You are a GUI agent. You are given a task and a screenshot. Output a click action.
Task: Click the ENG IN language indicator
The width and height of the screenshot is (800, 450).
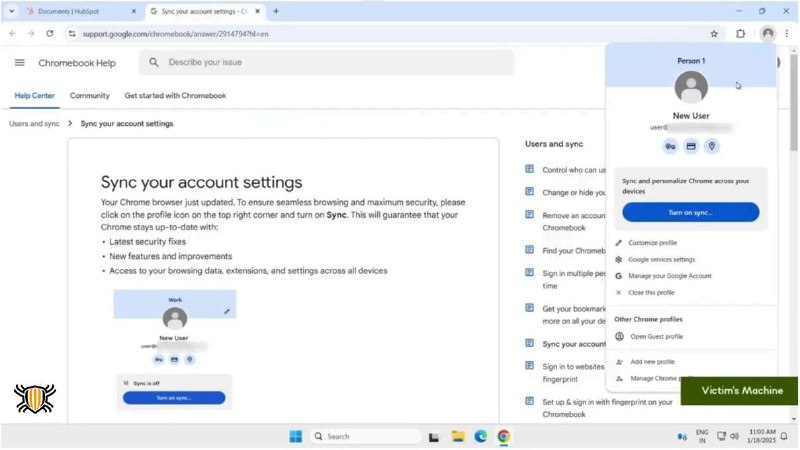click(702, 436)
